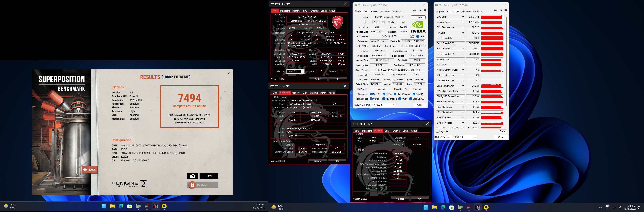Open volume control in system tray

coord(619,207)
